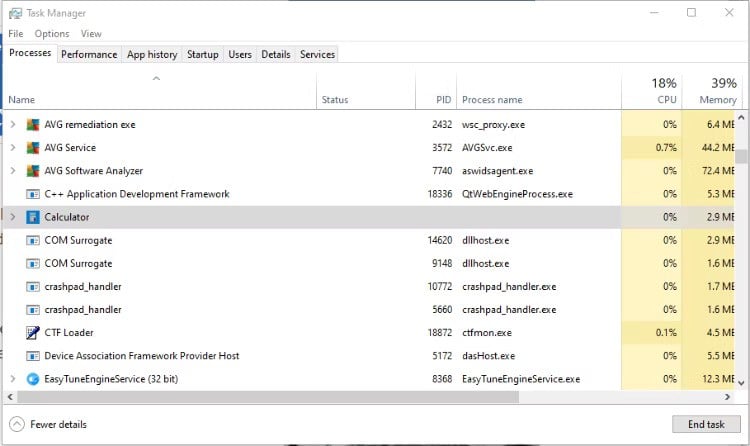Expand the AVG Service group
This screenshot has height=446, width=750.
click(13, 147)
